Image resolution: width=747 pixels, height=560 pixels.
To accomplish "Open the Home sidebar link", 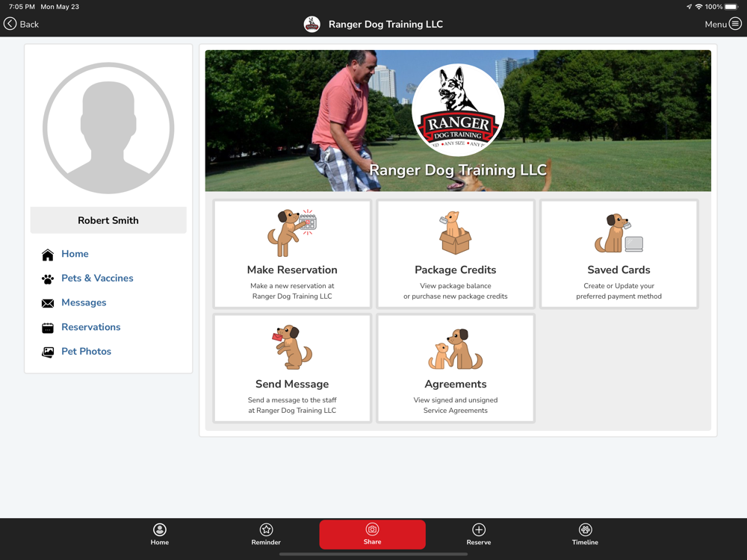I will coord(75,254).
